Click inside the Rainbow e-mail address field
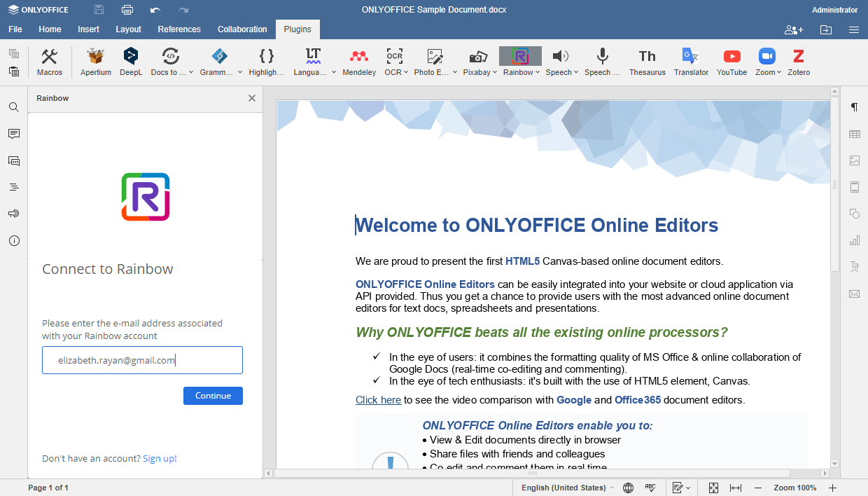868x496 pixels. pyautogui.click(x=142, y=360)
